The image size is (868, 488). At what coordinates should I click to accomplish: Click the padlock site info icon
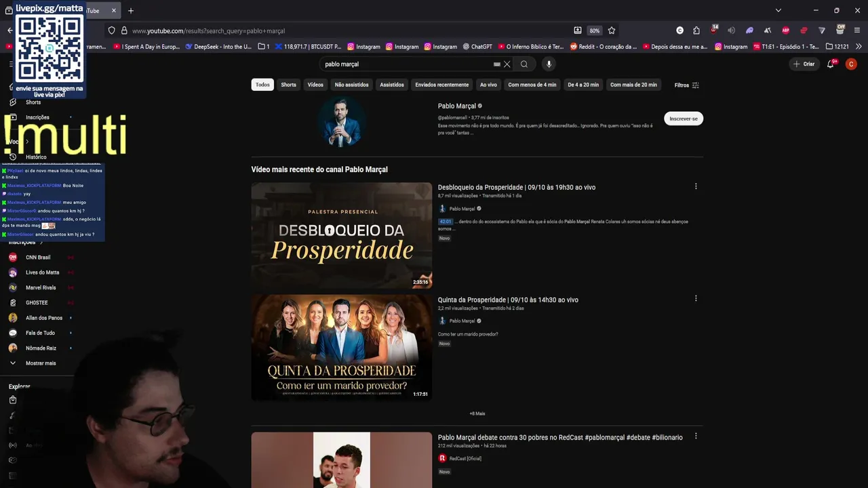(124, 30)
